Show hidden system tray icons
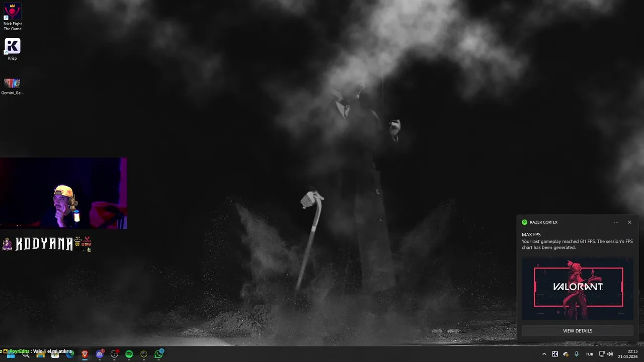This screenshot has width=644, height=362. pyautogui.click(x=544, y=354)
